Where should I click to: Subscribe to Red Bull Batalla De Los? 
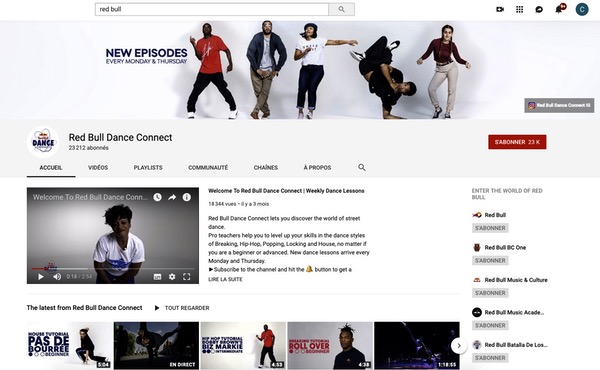click(x=490, y=358)
